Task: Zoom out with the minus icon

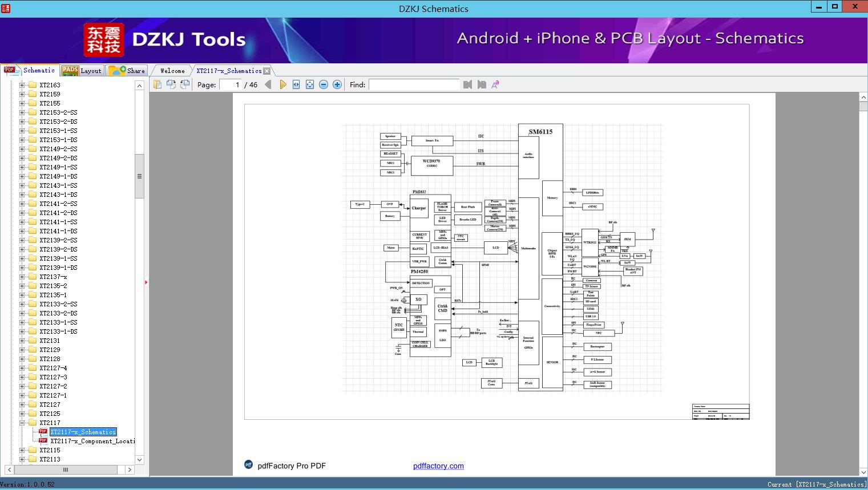Action: point(324,84)
